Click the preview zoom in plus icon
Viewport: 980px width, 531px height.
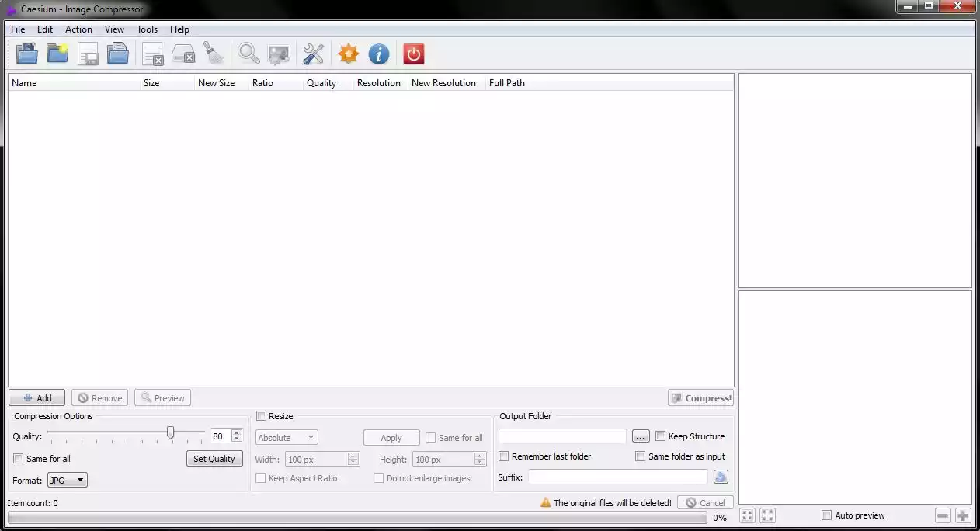tap(963, 515)
